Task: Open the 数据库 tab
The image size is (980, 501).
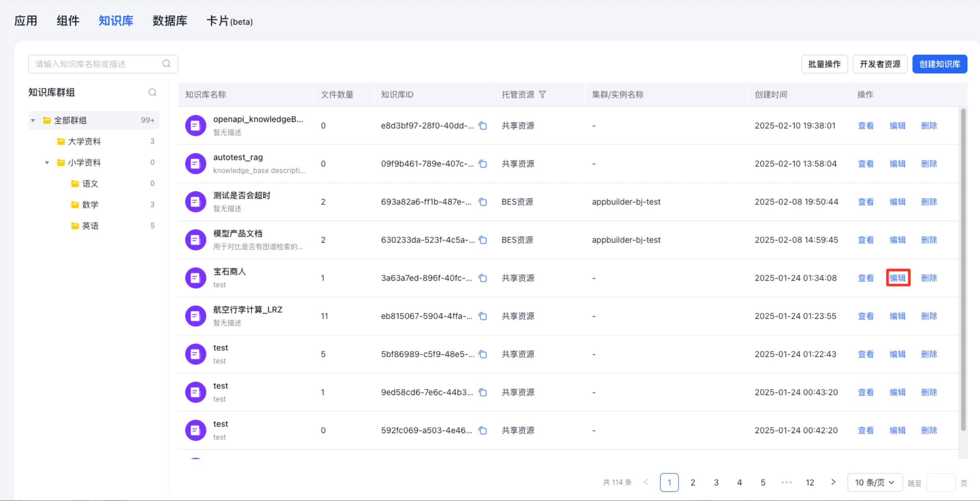Action: point(170,21)
